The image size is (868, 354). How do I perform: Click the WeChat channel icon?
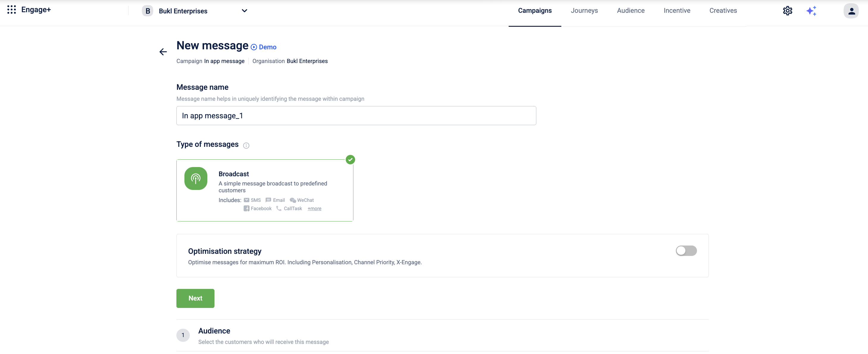293,200
